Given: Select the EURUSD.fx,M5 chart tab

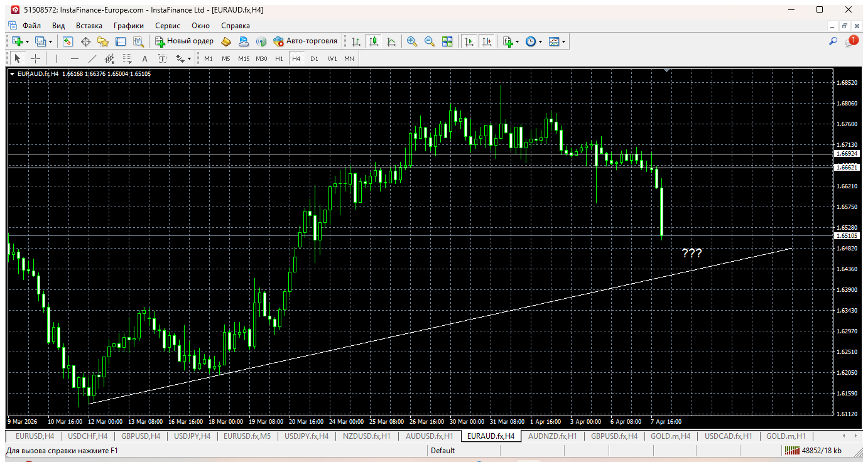Looking at the screenshot, I should click(x=246, y=436).
